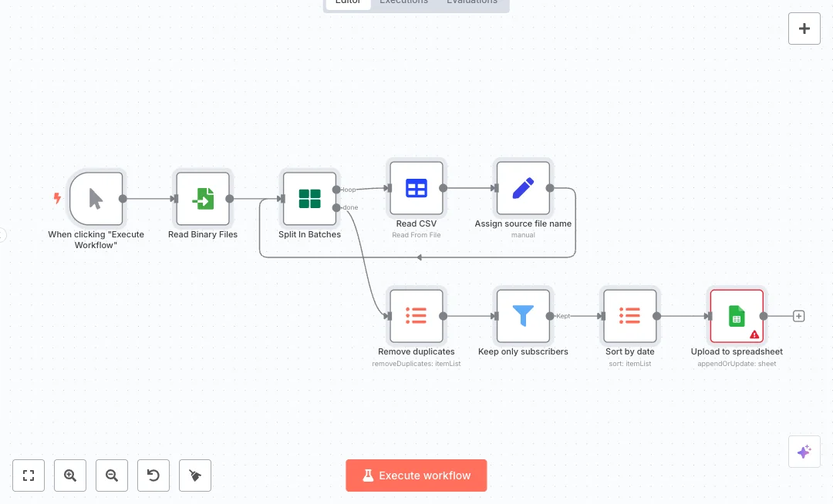Add a node after Upload to spreadsheet
The width and height of the screenshot is (833, 504).
[x=799, y=316]
